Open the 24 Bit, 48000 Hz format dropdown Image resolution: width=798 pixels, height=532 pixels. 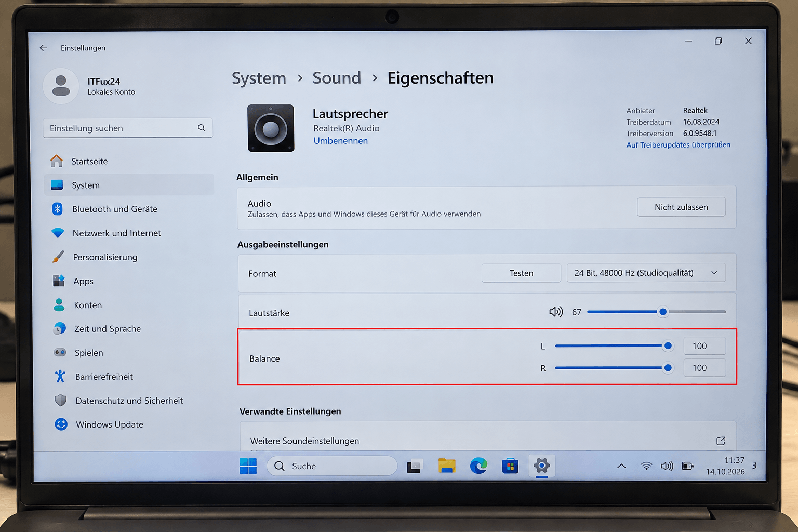point(646,273)
